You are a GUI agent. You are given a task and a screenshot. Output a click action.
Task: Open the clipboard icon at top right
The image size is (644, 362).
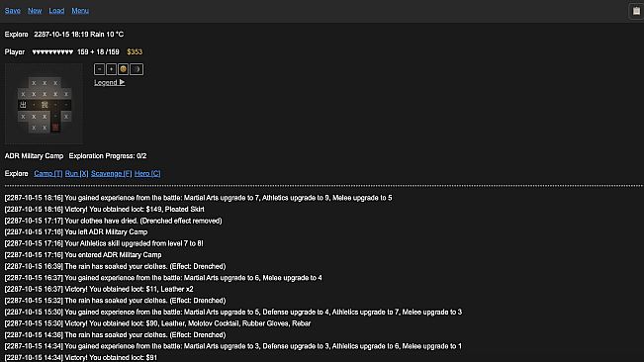[x=636, y=11]
